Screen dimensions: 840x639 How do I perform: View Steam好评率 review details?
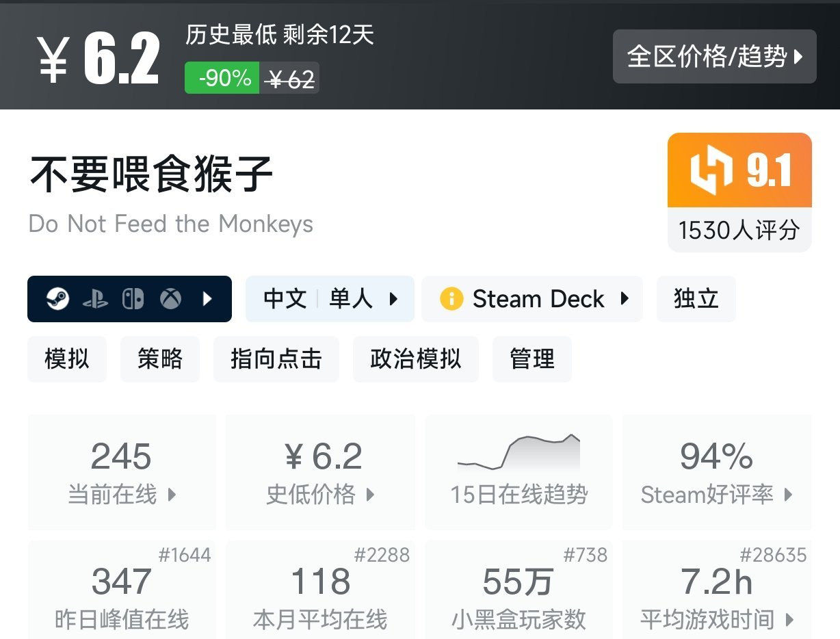click(x=716, y=472)
